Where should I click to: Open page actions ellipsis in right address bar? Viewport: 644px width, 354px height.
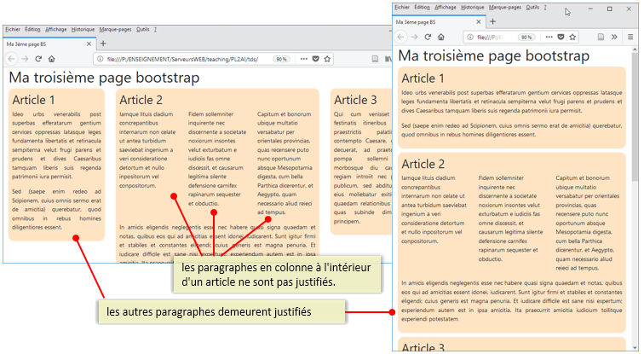[x=548, y=37]
